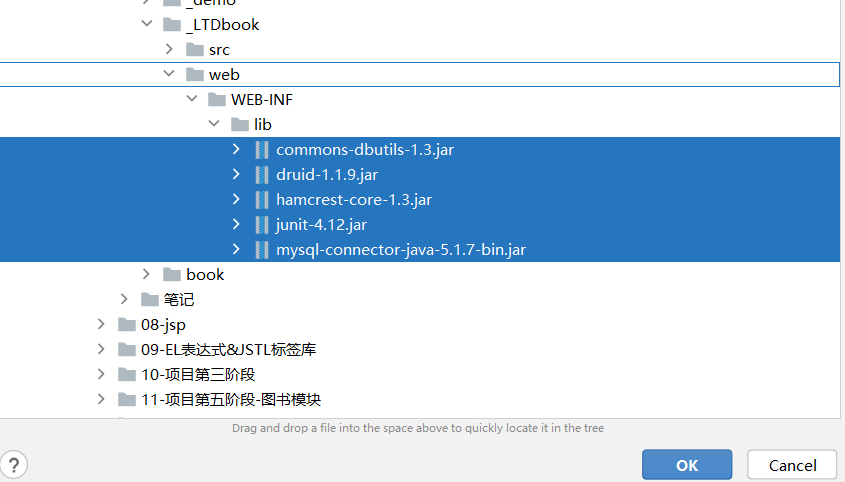Viewport: 845px width, 482px height.
Task: Click the 10-项目第三阶段 folder icon
Action: coord(127,375)
